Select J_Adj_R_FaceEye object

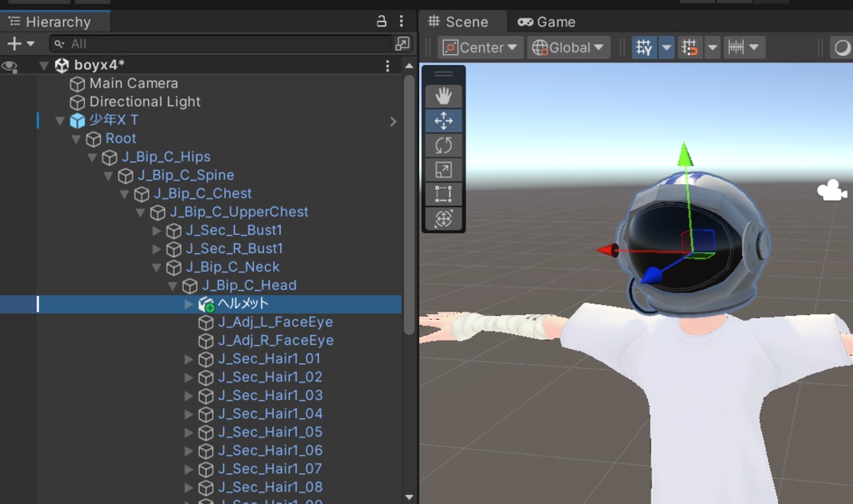click(276, 341)
